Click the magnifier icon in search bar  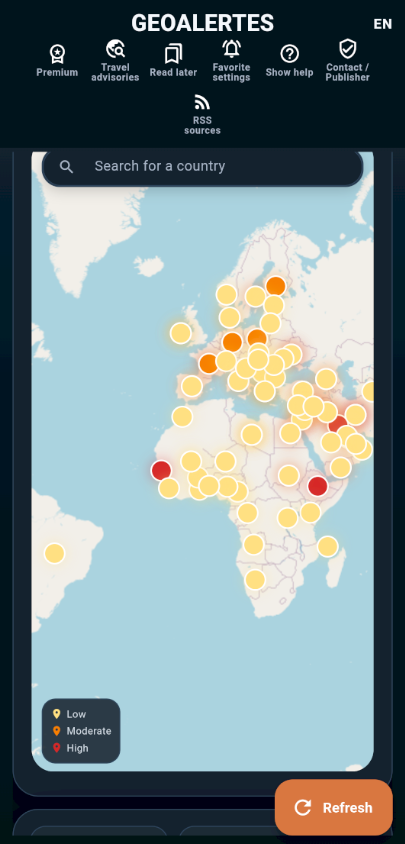66,166
